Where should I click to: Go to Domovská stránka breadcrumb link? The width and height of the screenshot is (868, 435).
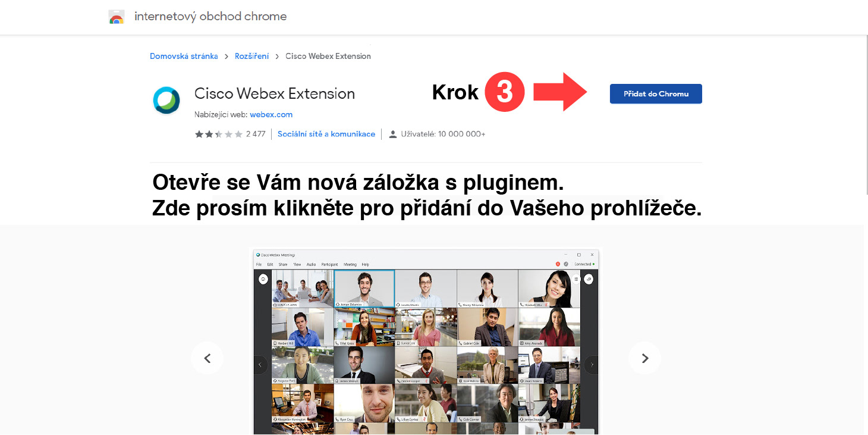pyautogui.click(x=184, y=56)
